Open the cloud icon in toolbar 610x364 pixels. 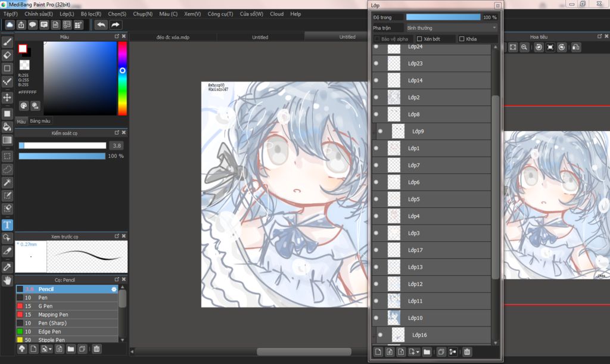pos(10,25)
